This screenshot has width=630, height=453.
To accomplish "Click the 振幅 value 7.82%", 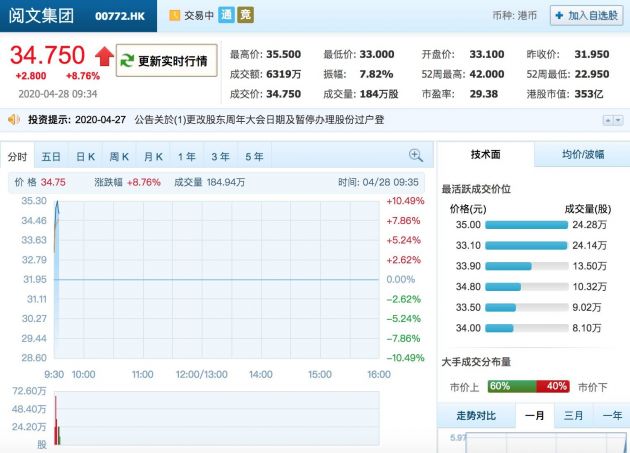I will 376,74.
